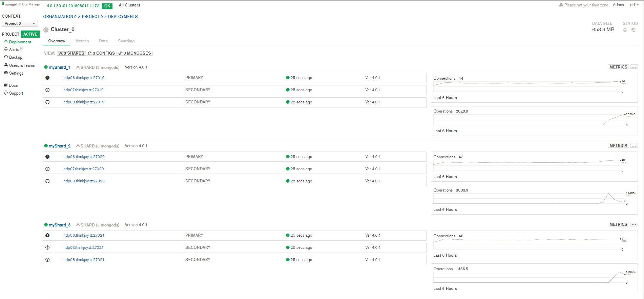Click the green status dot beside myShard_3
This screenshot has width=644, height=299.
pyautogui.click(x=46, y=225)
